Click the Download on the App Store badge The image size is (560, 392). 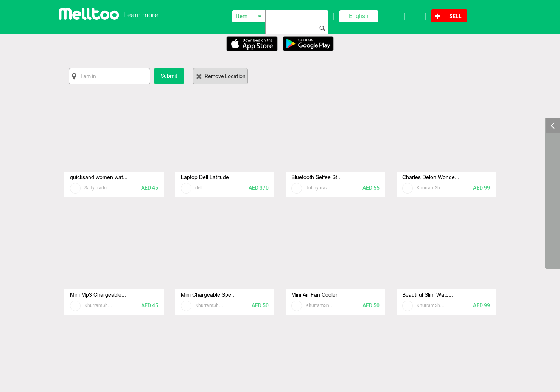click(252, 43)
